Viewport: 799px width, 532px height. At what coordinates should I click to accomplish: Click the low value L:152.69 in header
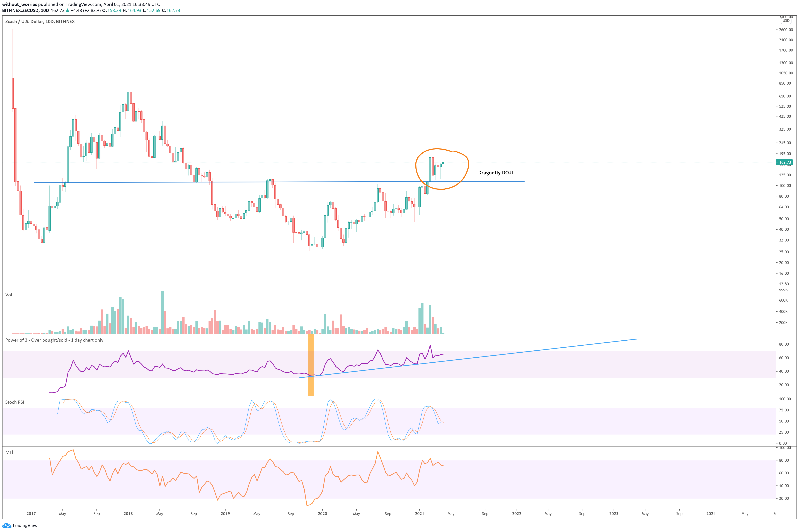[x=151, y=11]
